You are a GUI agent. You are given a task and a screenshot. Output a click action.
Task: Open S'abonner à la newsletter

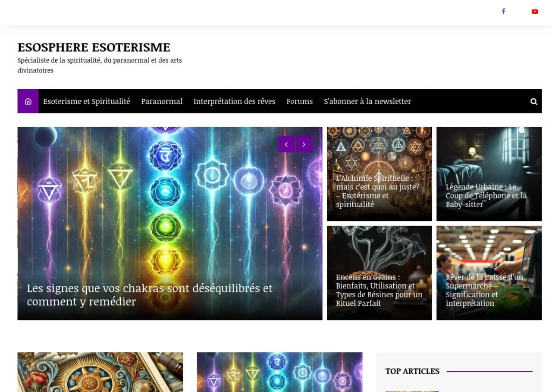(367, 101)
